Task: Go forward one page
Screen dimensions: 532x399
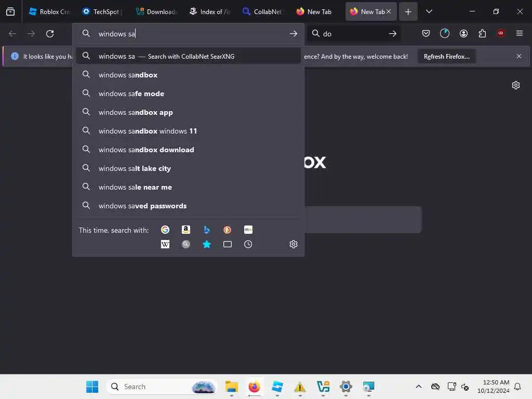Action: [31, 34]
